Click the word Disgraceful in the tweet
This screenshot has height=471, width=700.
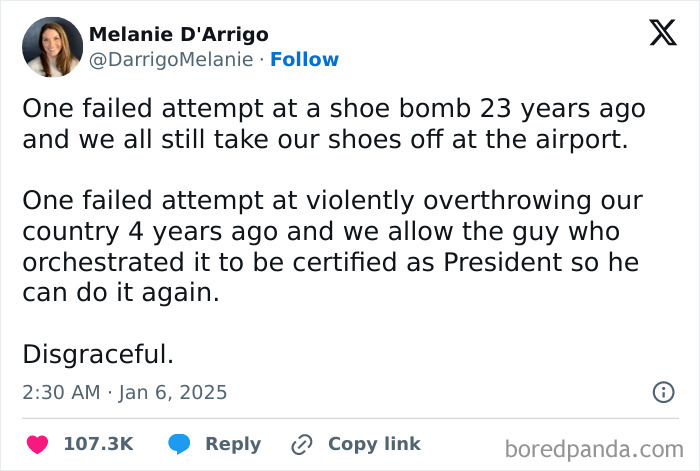(x=98, y=353)
